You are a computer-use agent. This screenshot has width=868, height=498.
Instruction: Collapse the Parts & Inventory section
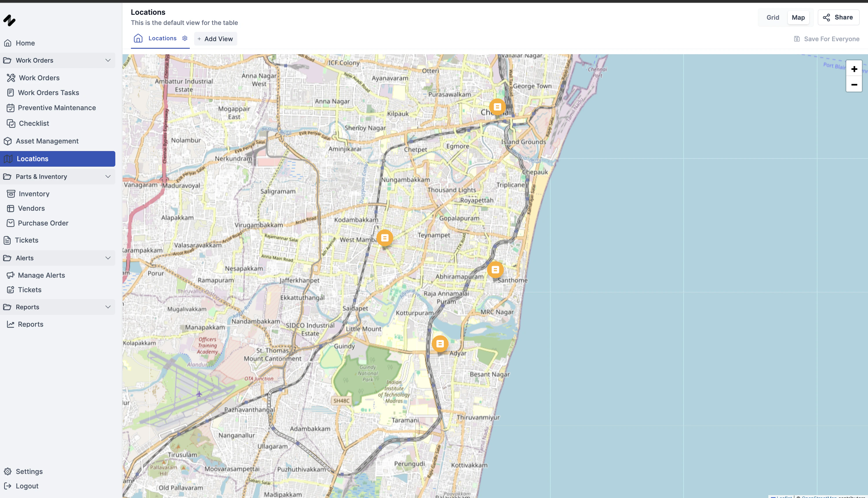(x=108, y=176)
